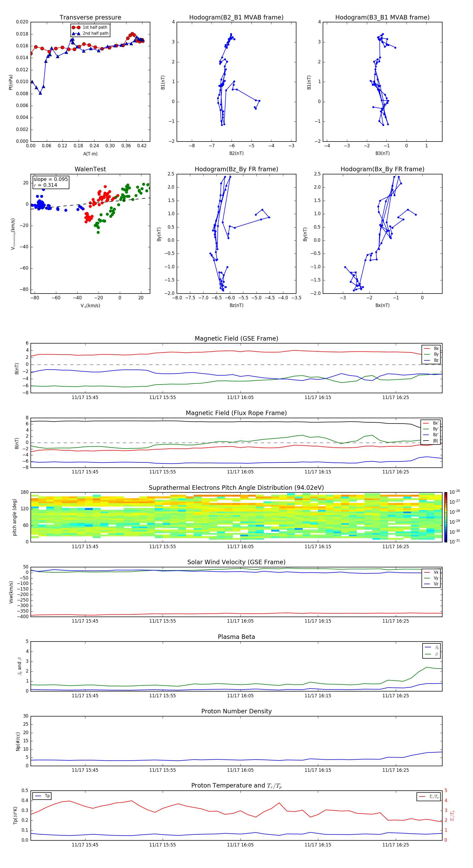This screenshot has height=868, width=473.
Task: Click the 'Hodogram(B2_B1 MVAB frame)' title
Action: tap(236, 18)
